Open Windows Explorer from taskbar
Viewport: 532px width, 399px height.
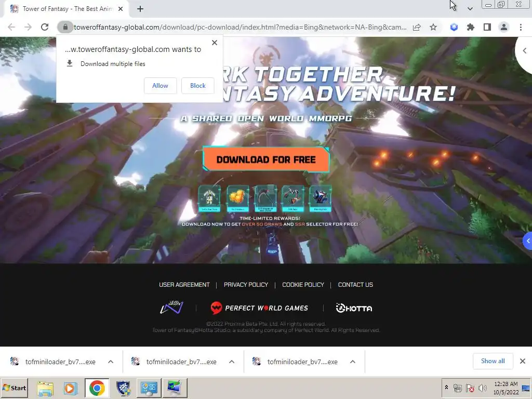[45, 388]
